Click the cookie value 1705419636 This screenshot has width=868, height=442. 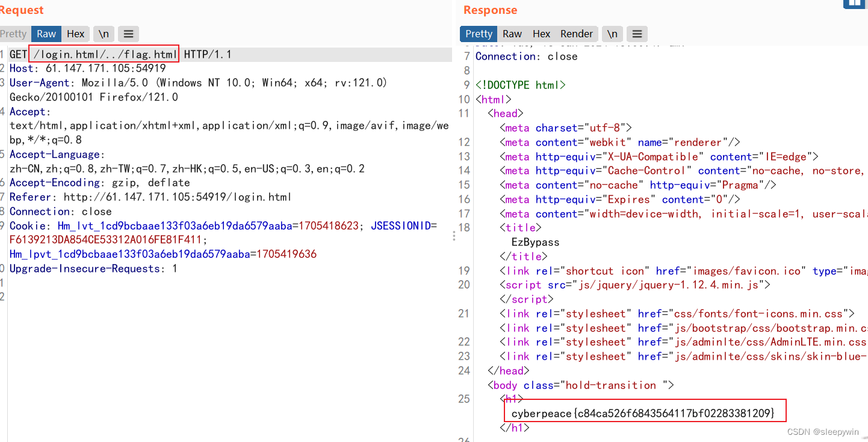287,254
